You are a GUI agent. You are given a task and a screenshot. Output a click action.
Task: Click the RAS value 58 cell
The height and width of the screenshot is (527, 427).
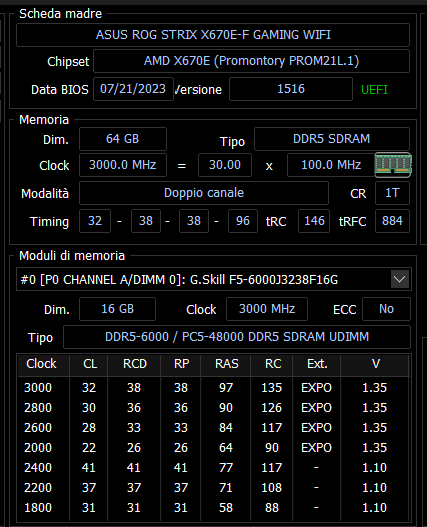pyautogui.click(x=226, y=508)
